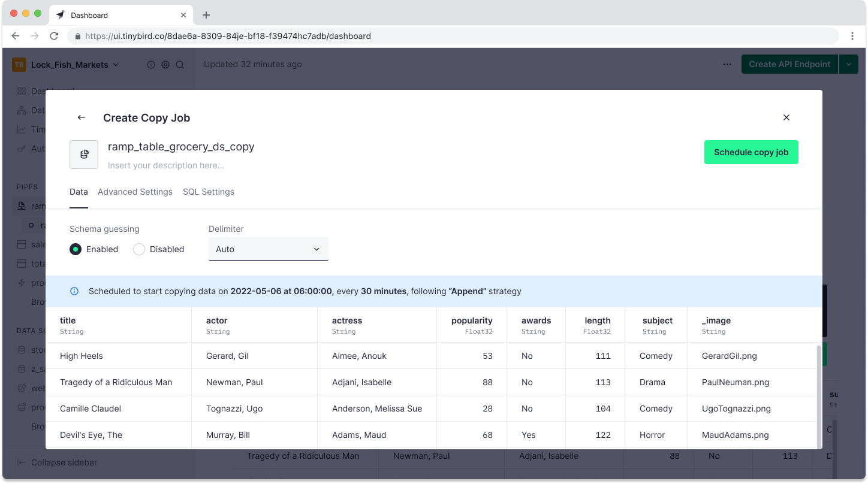Click the Schedule copy job button

point(751,152)
